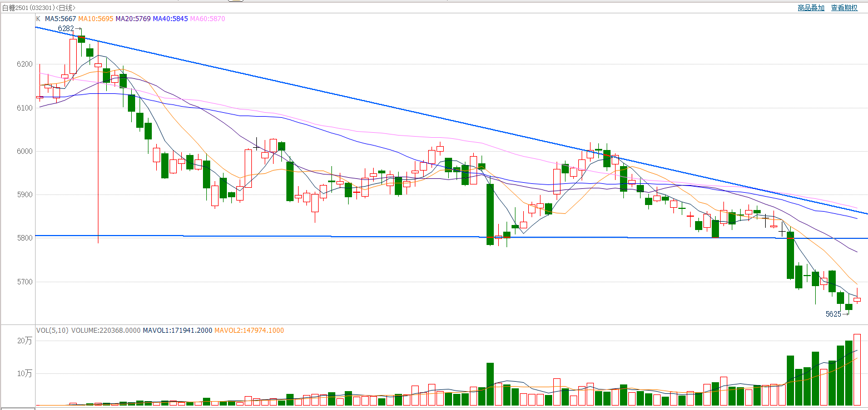
Task: Click the long red candle wick below 6200
Action: [x=98, y=156]
